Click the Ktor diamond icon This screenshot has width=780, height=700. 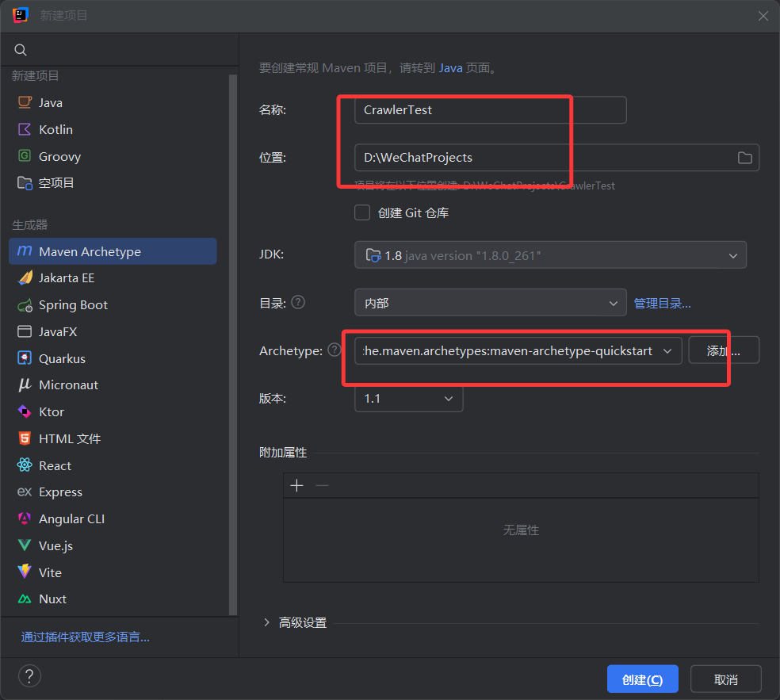25,412
